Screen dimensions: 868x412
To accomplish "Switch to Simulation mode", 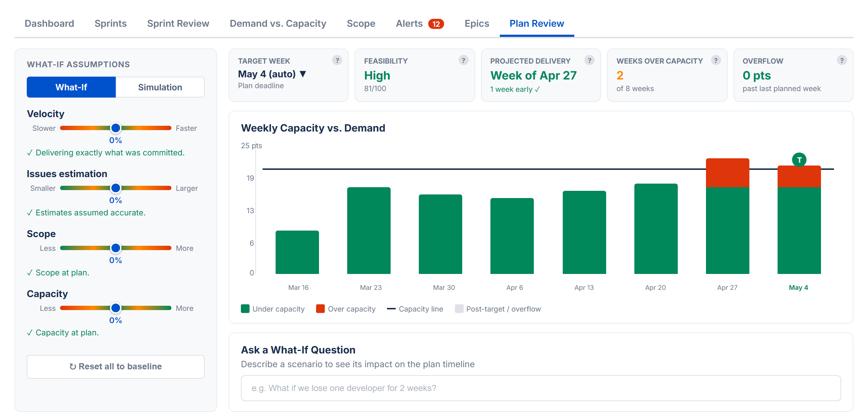I will point(159,87).
